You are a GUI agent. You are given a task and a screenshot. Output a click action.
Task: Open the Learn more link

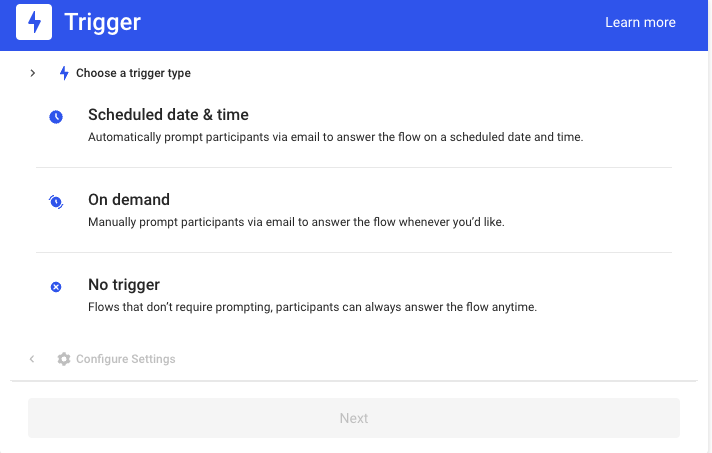640,22
